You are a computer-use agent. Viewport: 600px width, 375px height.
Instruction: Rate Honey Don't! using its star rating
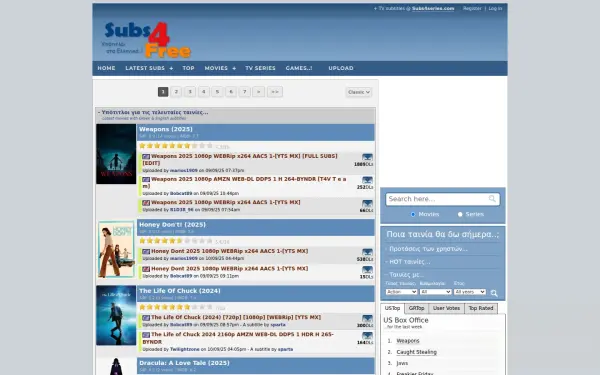tap(176, 241)
